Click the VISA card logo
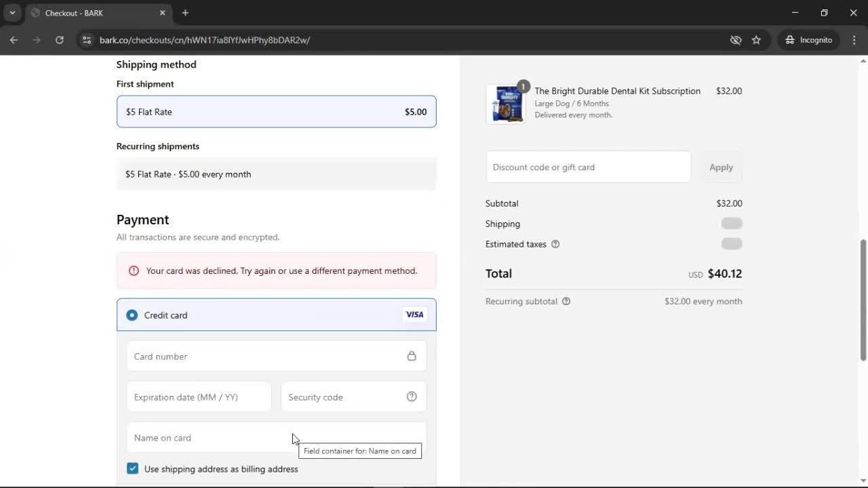This screenshot has height=488, width=868. point(414,314)
